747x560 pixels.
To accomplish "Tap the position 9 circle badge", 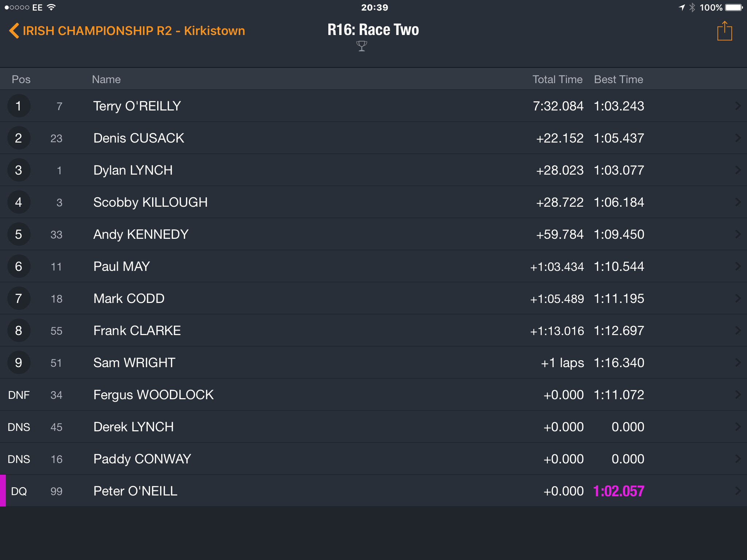I will pos(19,362).
